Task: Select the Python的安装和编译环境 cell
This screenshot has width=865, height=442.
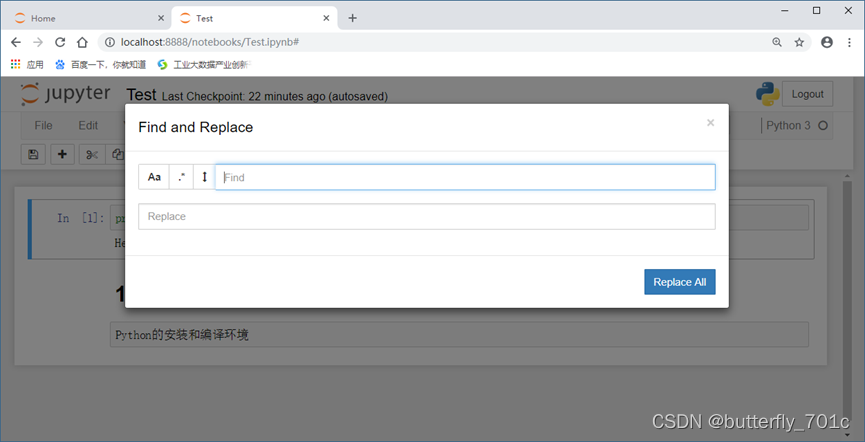Action: click(459, 334)
